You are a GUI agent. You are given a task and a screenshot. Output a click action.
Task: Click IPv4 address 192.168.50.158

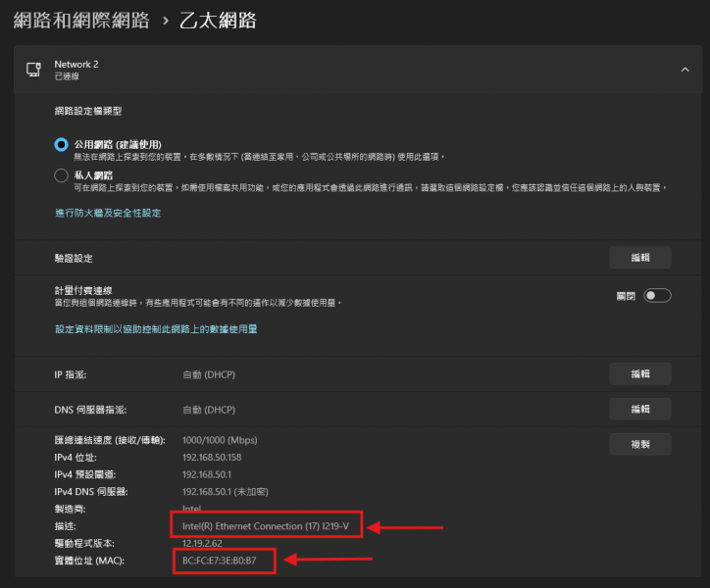click(212, 458)
